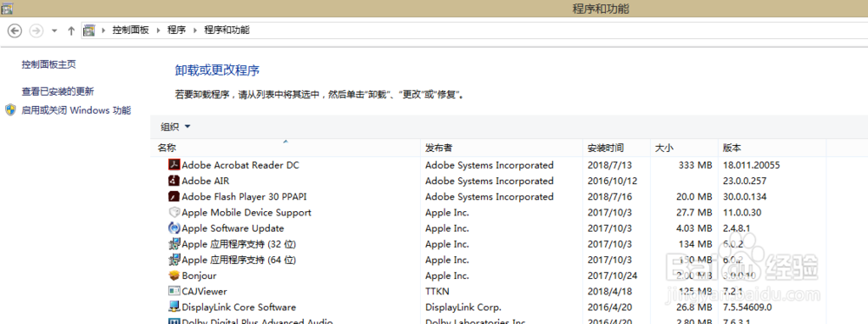868x324 pixels.
Task: Sort by 版本 column header
Action: click(773, 149)
